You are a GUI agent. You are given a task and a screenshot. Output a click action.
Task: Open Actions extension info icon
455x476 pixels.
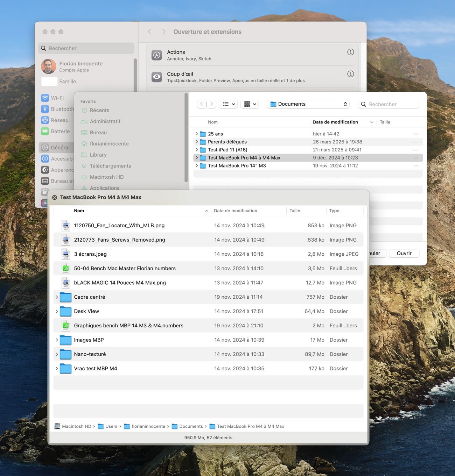click(x=350, y=52)
